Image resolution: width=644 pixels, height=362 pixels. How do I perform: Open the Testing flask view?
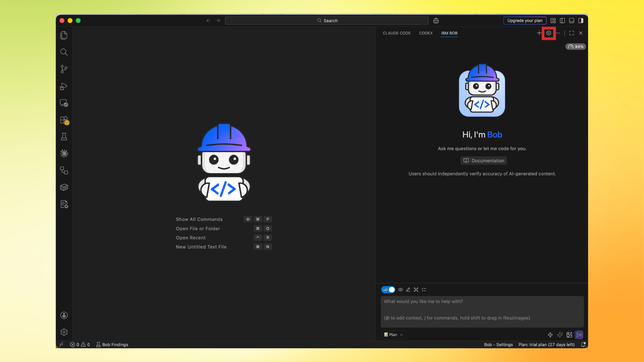pyautogui.click(x=64, y=137)
